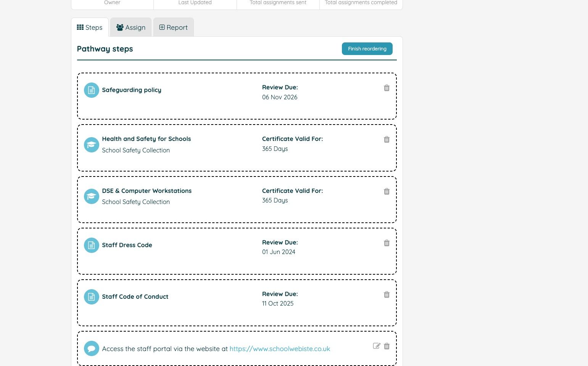Click Staff Code of Conduct document icon
The image size is (588, 366).
point(92,297)
